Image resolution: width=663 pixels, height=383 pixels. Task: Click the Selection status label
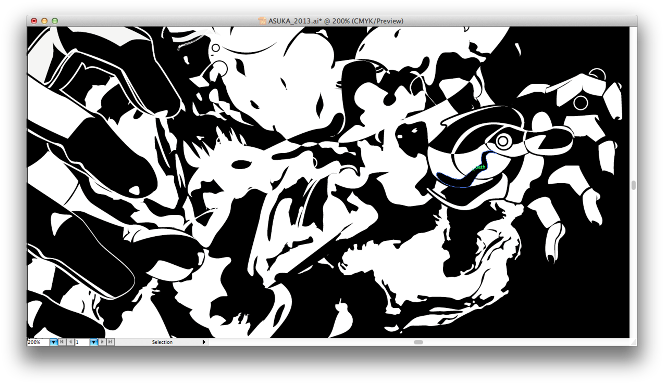pos(162,342)
